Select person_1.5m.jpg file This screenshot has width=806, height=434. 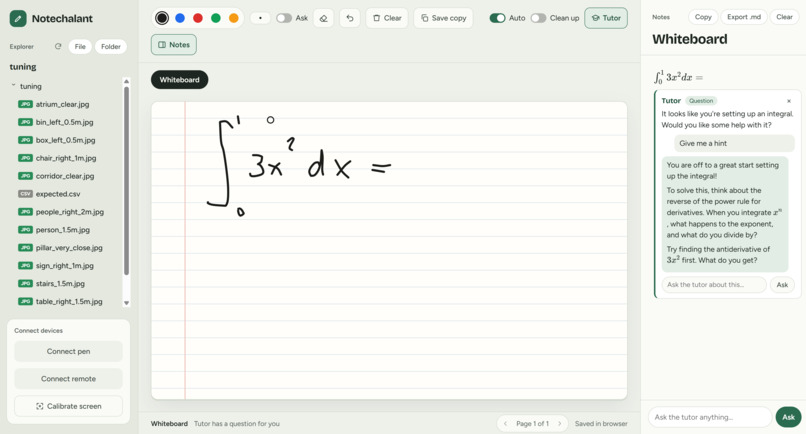tap(63, 230)
